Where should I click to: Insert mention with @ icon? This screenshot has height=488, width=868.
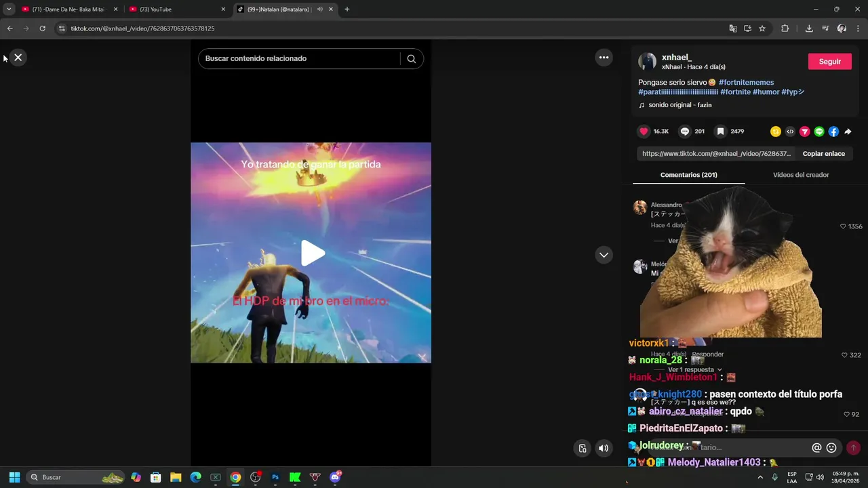816,448
